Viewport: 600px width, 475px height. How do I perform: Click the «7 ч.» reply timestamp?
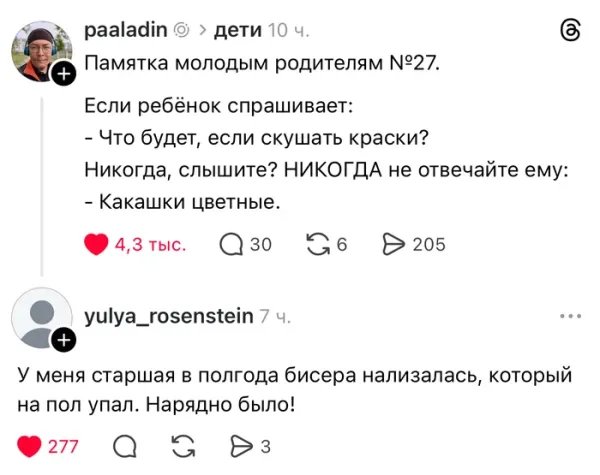coord(275,318)
